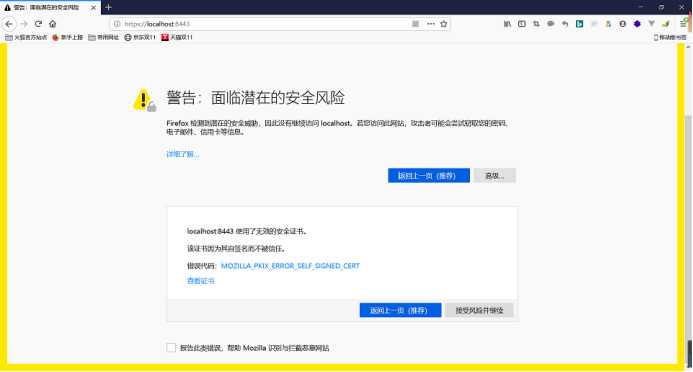Restore the browser window size
Screen dimensions: 693x372
point(661,7)
